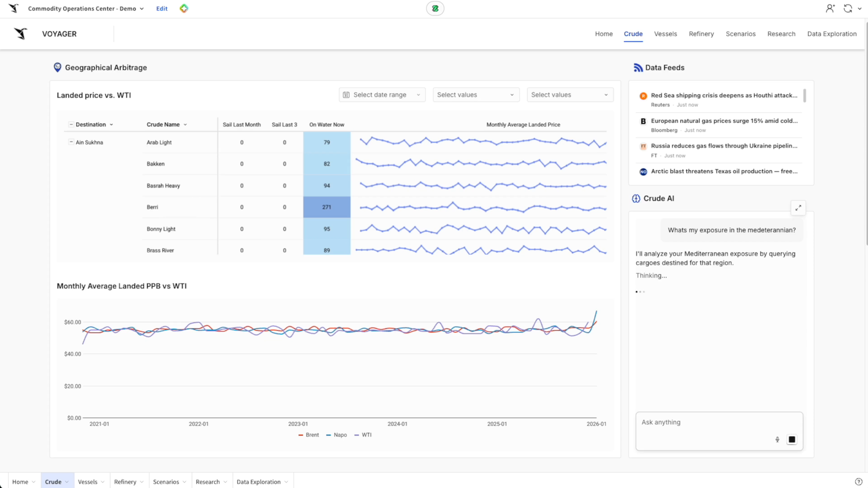Open the Destination column sort dropdown

(111, 125)
